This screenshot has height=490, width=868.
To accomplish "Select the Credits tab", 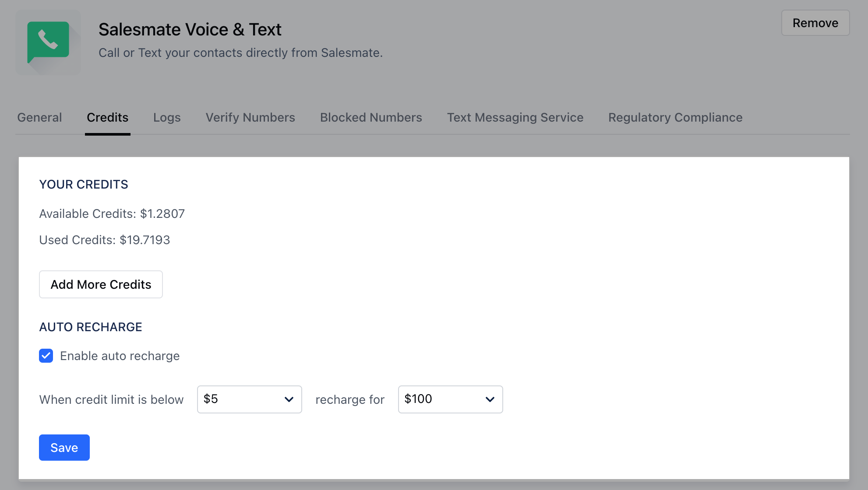I will 107,117.
